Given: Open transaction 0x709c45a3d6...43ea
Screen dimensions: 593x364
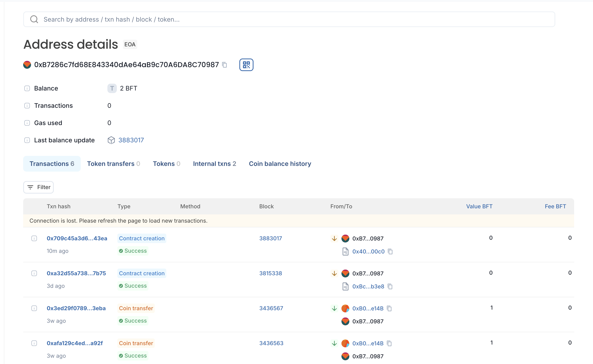Looking at the screenshot, I should 77,238.
